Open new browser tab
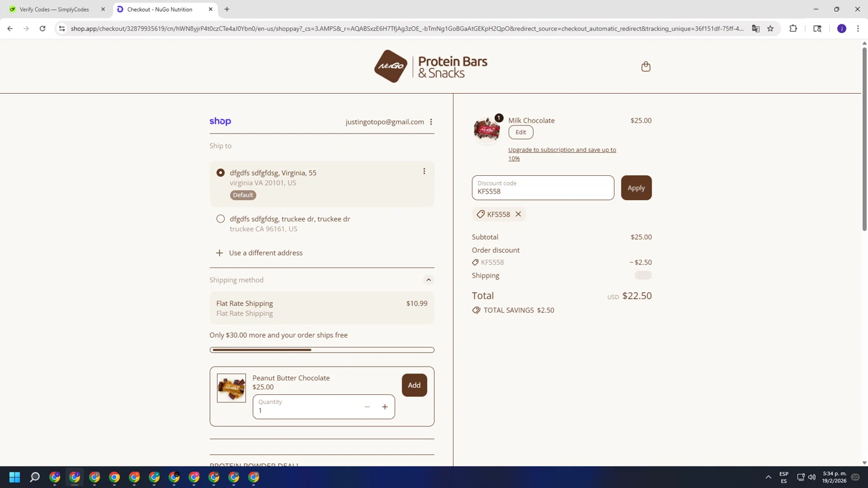 click(227, 9)
